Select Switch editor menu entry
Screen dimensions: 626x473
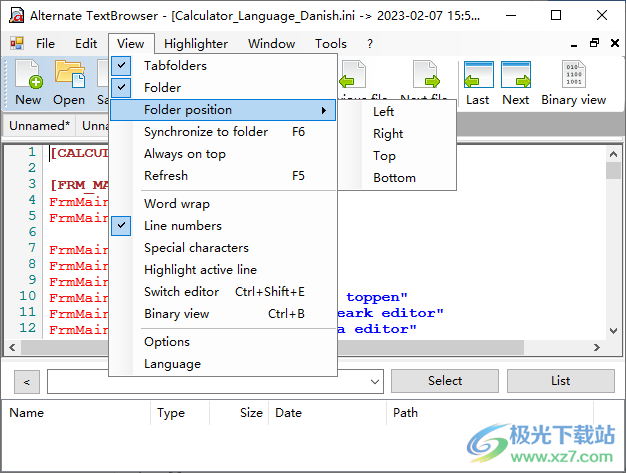(222, 292)
